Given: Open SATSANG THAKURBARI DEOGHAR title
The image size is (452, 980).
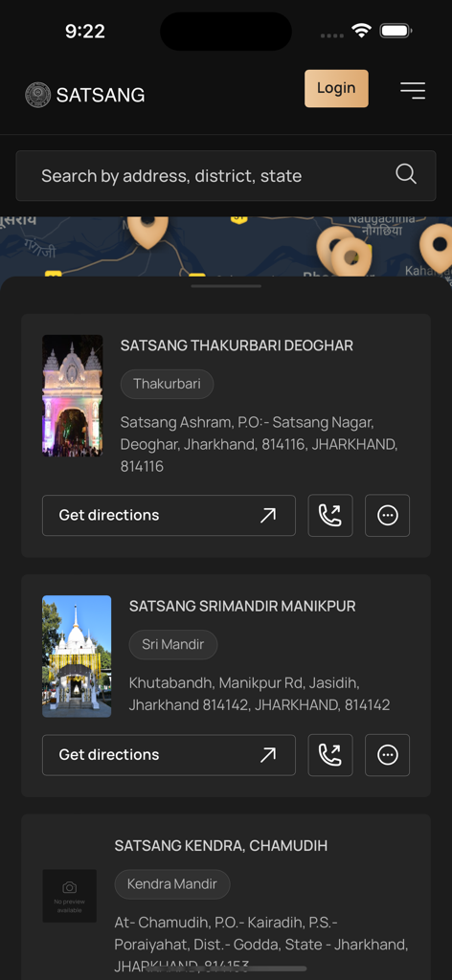Looking at the screenshot, I should (237, 345).
